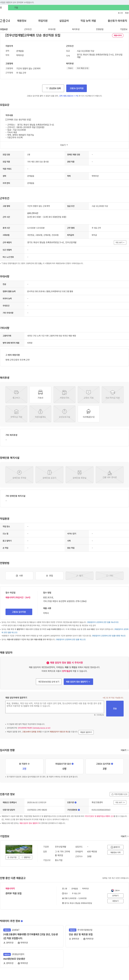The image size is (129, 980).
Task: Open the 채용정보 menu
Action: (x=22, y=21)
